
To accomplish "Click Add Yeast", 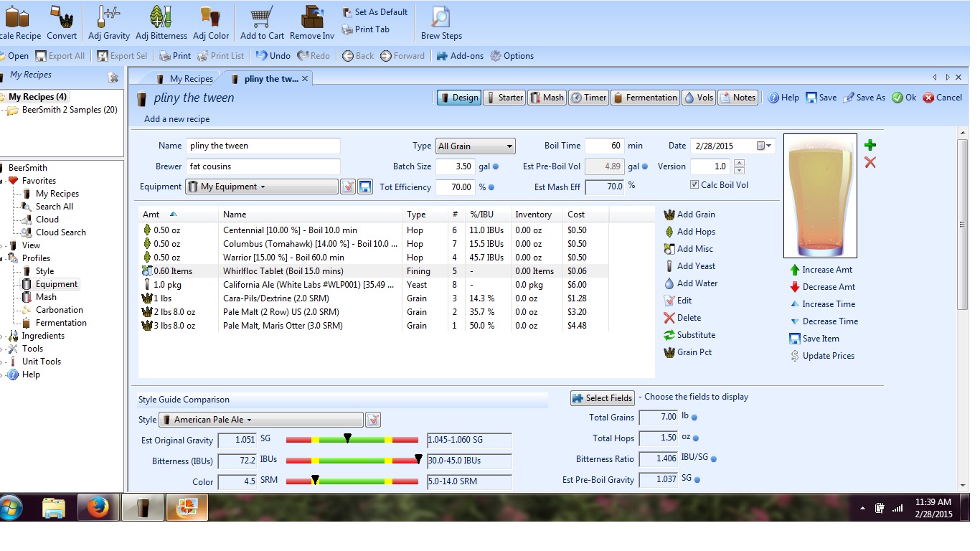I will [x=689, y=266].
